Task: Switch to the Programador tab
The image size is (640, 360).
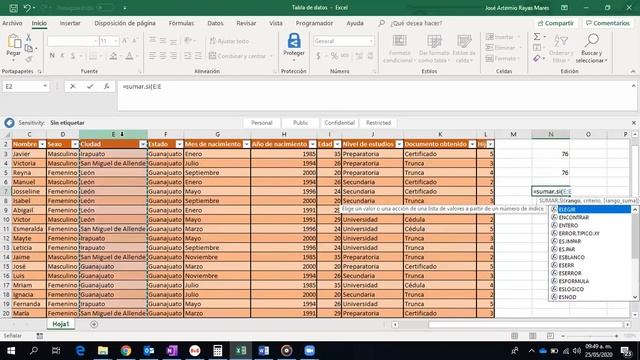Action: (314, 23)
